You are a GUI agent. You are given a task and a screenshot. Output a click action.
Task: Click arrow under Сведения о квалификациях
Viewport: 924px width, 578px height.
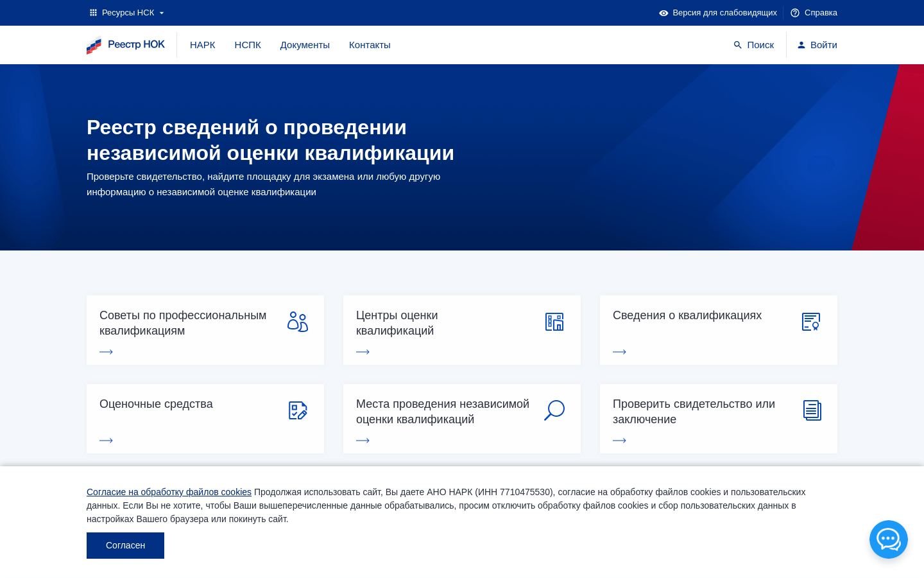click(620, 352)
